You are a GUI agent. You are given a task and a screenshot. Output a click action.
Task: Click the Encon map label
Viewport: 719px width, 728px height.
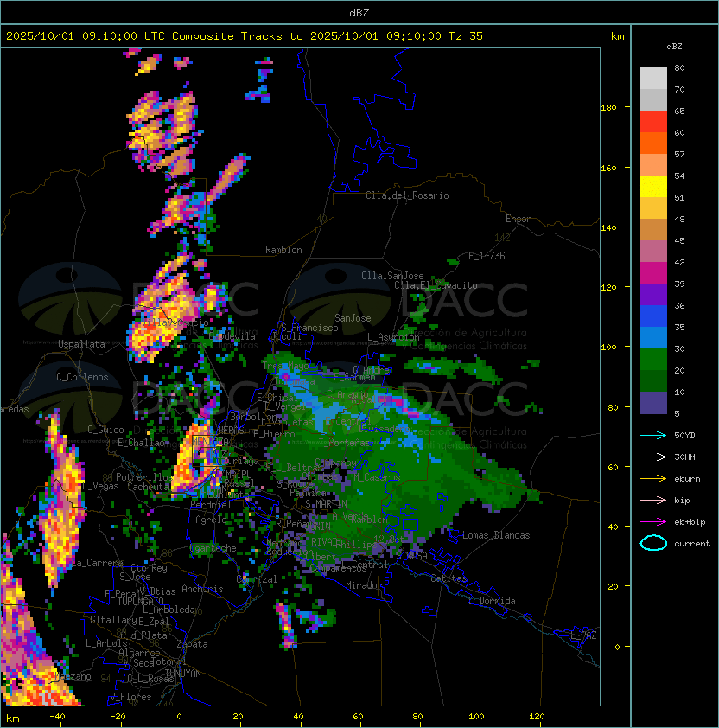click(x=519, y=219)
